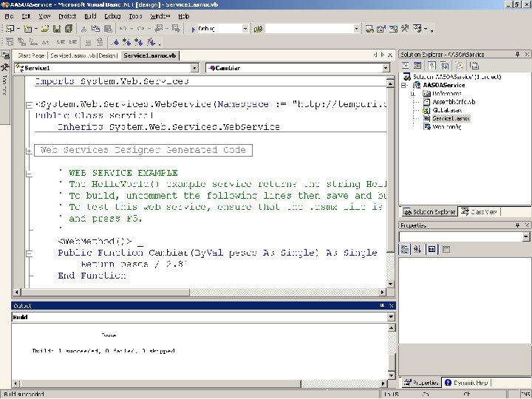Click the Paste icon in the toolbar

point(108,29)
